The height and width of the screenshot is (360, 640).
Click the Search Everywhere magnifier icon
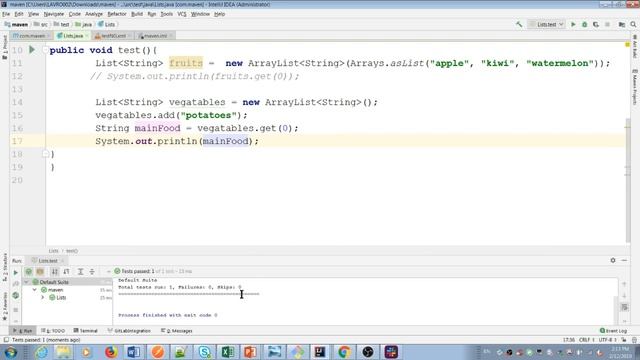[633, 24]
